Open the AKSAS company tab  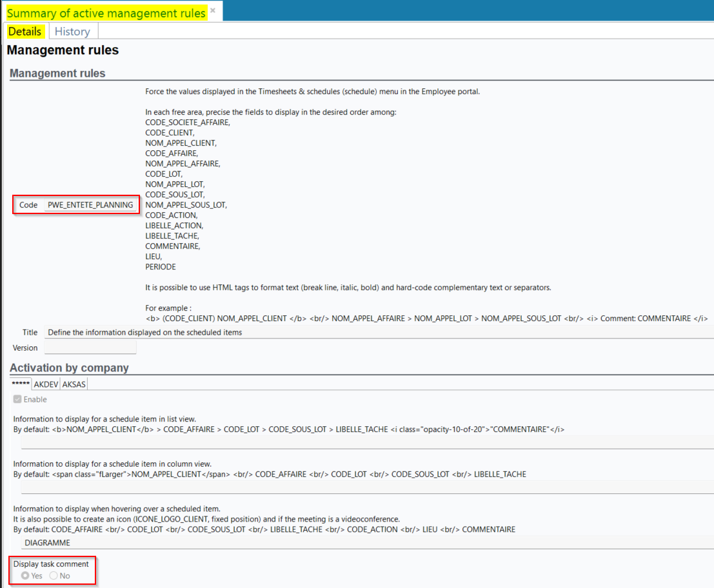[74, 384]
